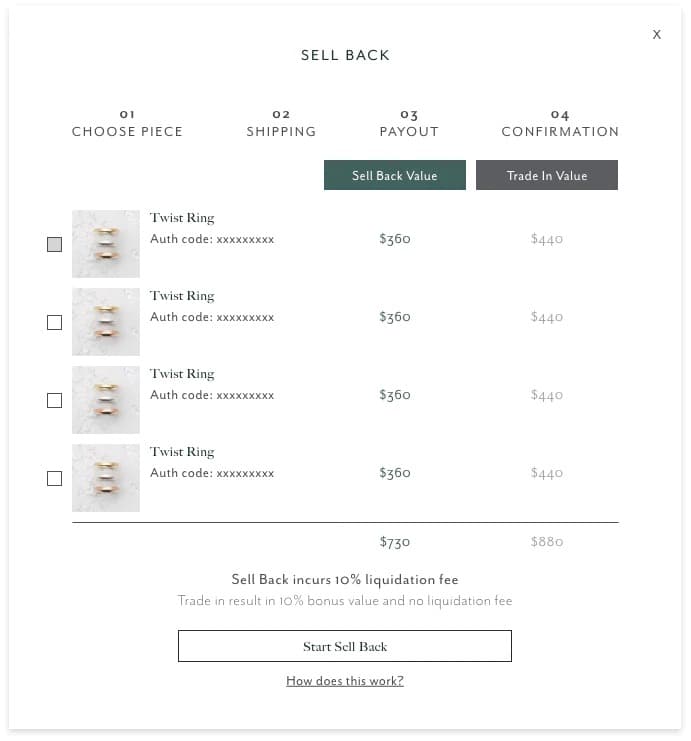The image size is (691, 741).
Task: Open the "How does this work?" link
Action: click(x=345, y=681)
